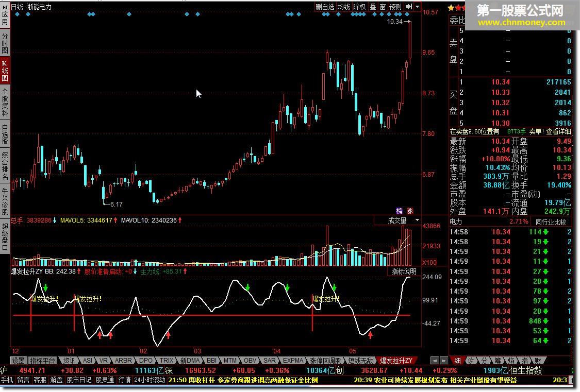Open 股市日记 in the bottom bar
This screenshot has height=392, width=580.
pyautogui.click(x=79, y=380)
